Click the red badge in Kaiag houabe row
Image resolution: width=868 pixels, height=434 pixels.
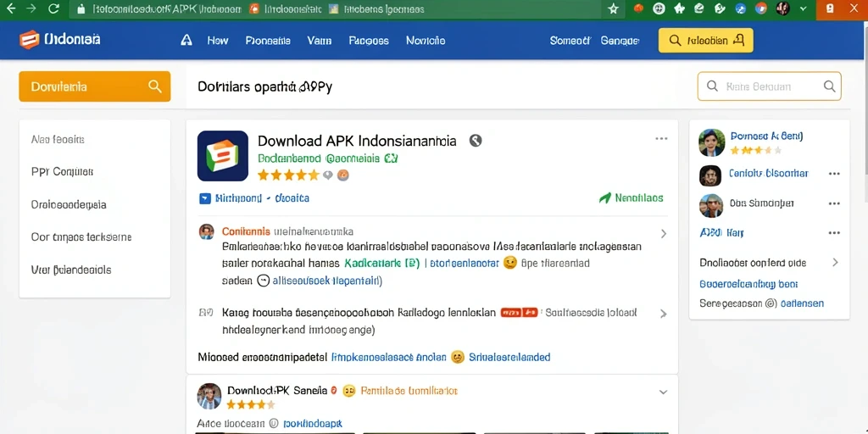click(x=520, y=313)
